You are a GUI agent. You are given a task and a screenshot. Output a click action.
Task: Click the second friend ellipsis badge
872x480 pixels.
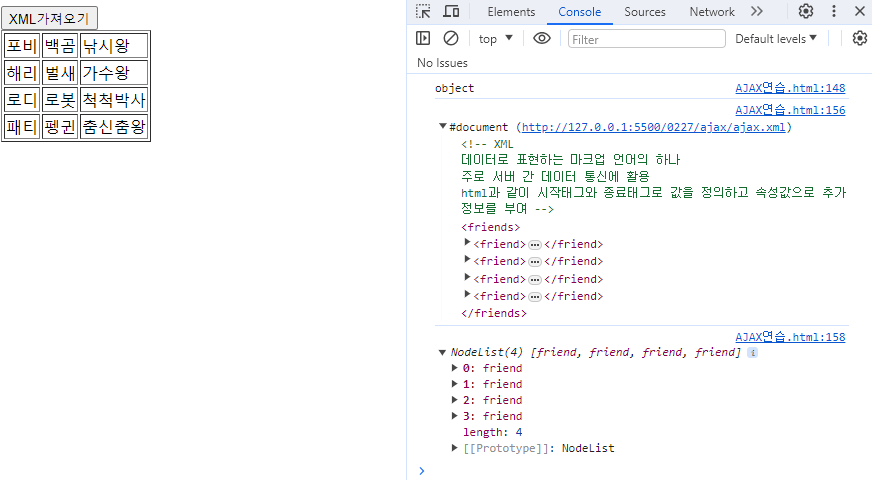tap(535, 262)
